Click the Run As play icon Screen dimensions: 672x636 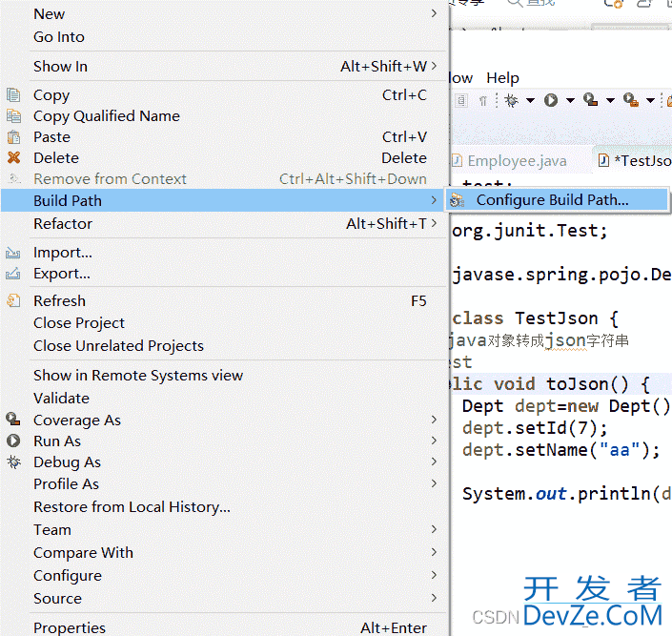point(13,441)
